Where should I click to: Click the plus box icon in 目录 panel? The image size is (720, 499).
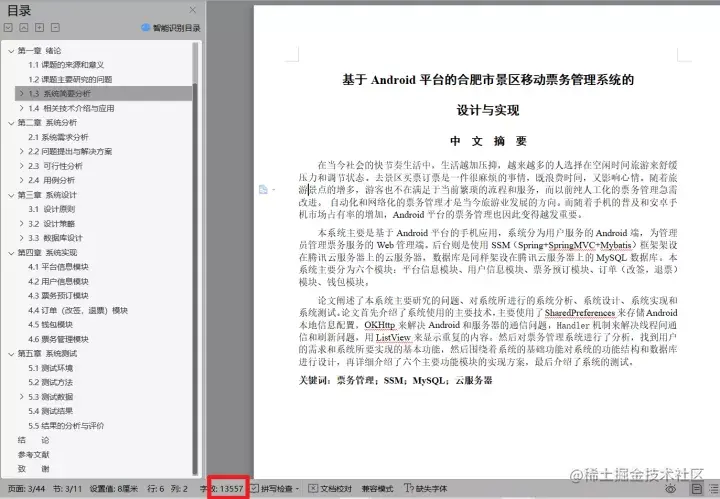click(x=39, y=28)
